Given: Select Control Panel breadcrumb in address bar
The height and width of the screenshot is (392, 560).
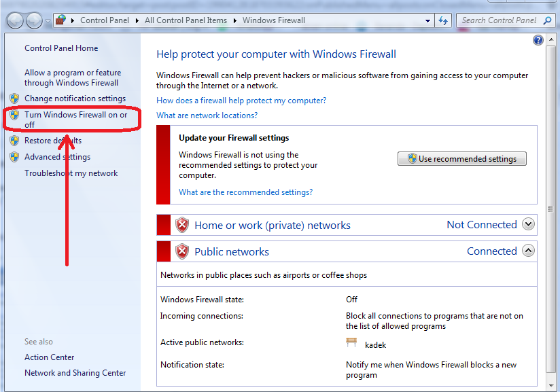Looking at the screenshot, I should [104, 20].
